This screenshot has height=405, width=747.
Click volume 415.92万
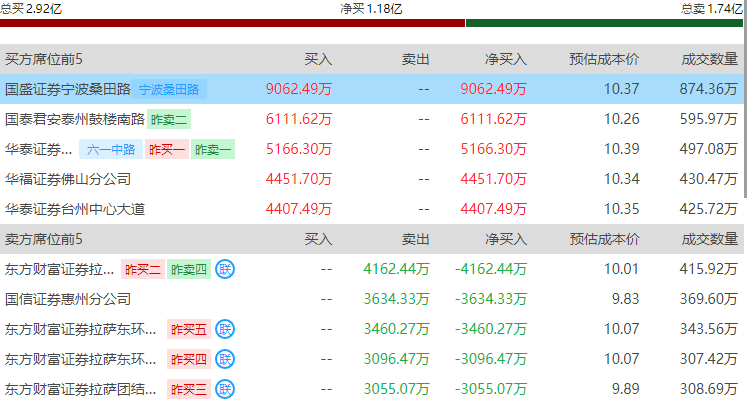(709, 269)
